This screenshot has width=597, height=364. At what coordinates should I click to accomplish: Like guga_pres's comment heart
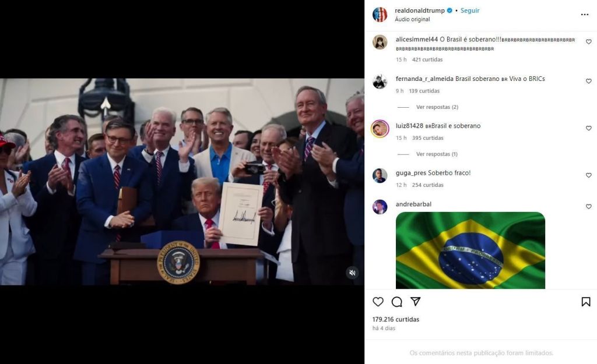[589, 175]
